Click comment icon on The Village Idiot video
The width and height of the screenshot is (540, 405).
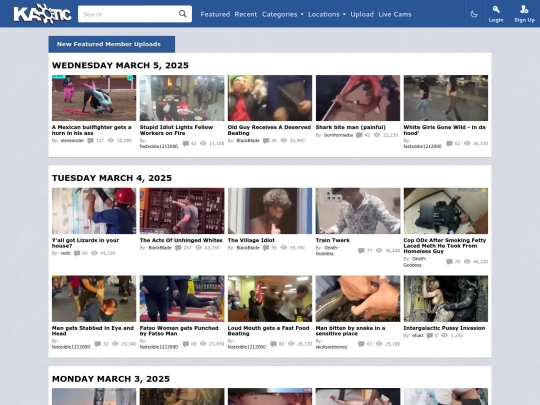[266, 248]
